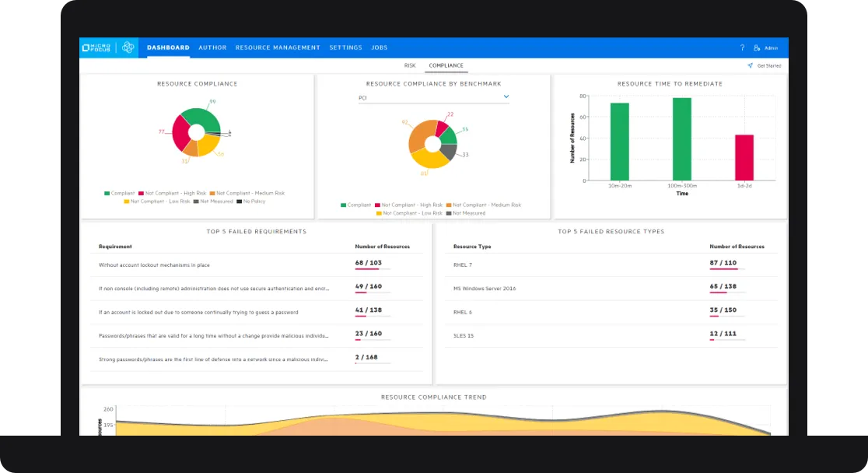Viewport: 868px width, 473px height.
Task: Select the Micro Focus logo
Action: tap(96, 47)
